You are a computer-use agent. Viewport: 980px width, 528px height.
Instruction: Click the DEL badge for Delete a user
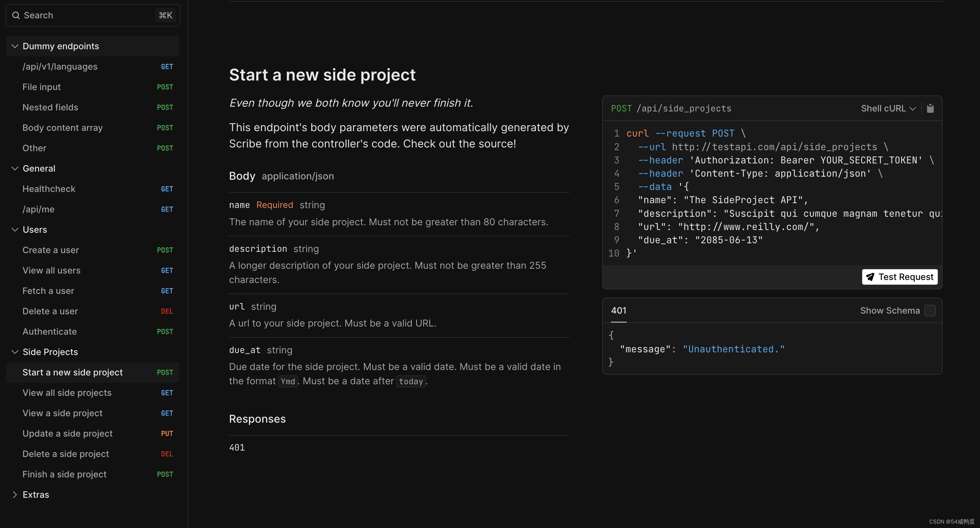pos(167,311)
